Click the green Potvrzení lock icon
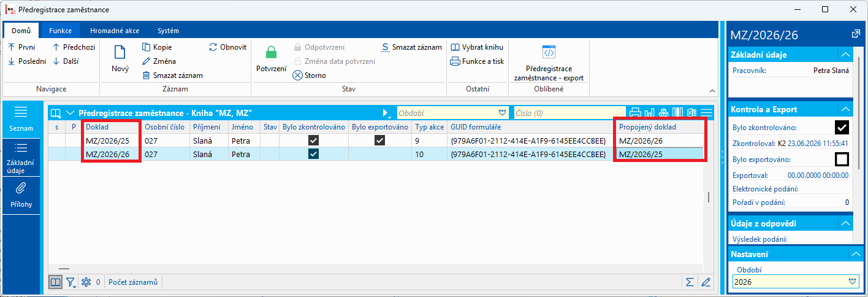The image size is (868, 297). click(271, 53)
